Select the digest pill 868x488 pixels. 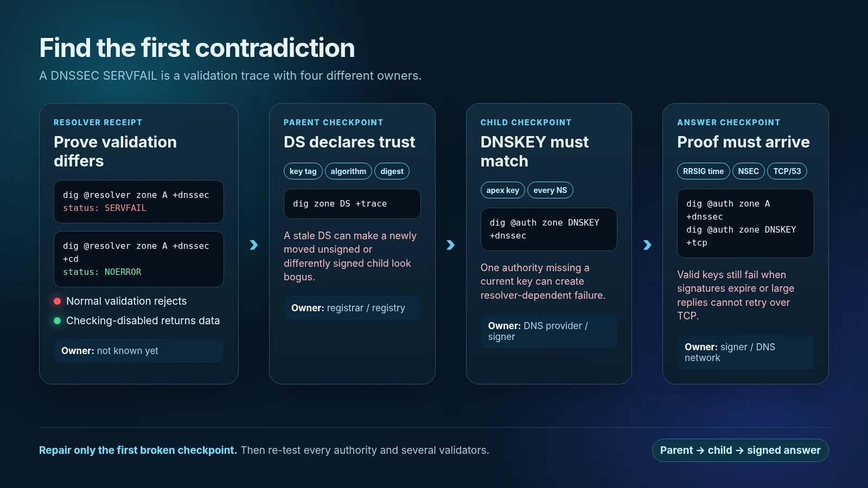(392, 171)
